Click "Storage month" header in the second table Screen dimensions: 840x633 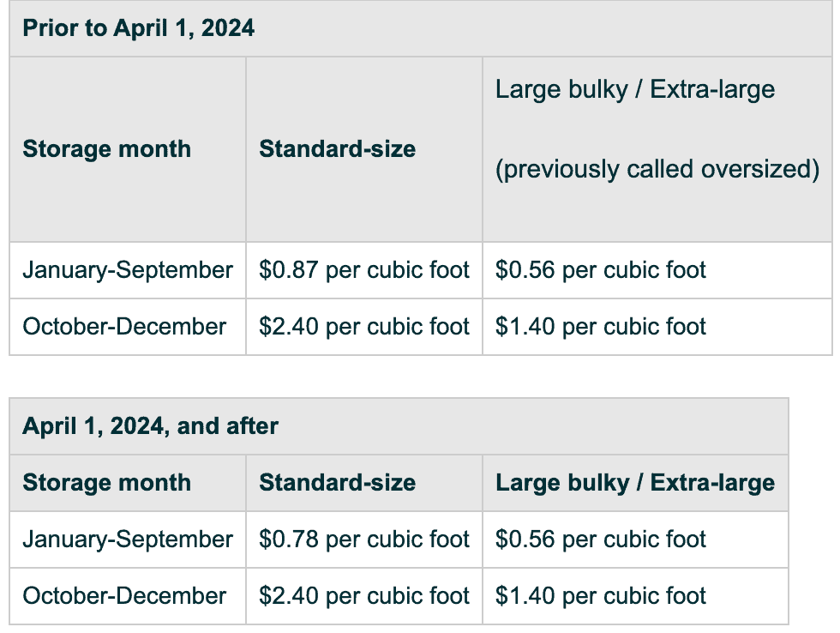(107, 483)
